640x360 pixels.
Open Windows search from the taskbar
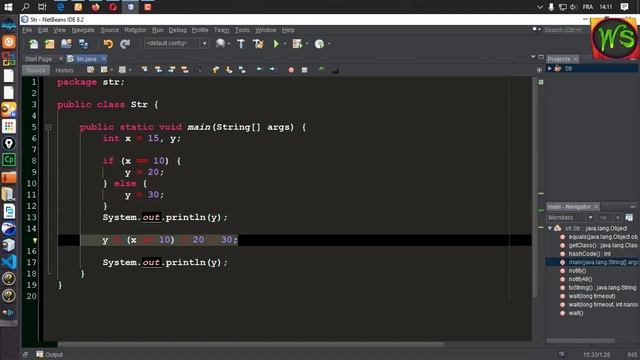click(25, 7)
